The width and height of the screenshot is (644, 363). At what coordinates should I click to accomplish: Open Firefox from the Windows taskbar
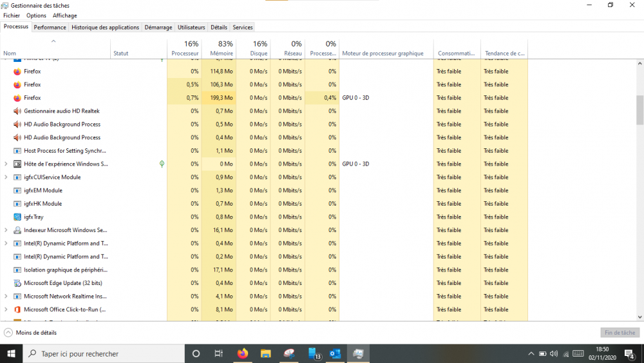242,353
